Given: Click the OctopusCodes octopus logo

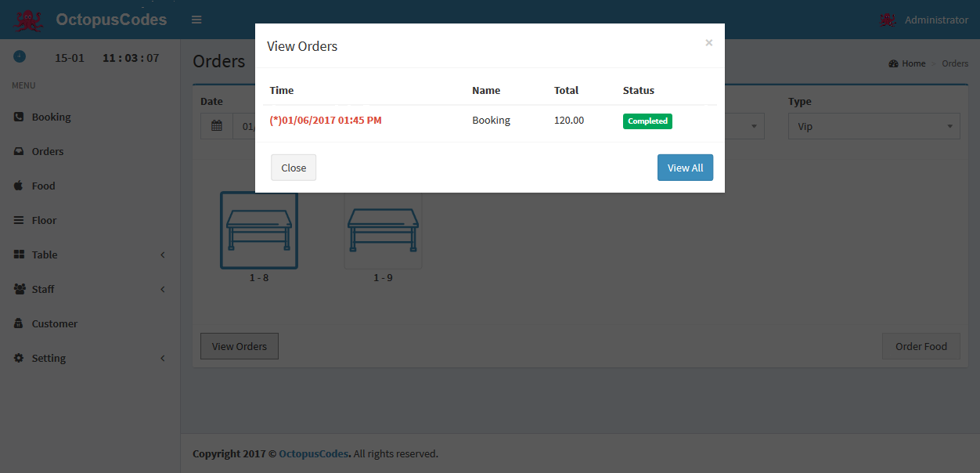Looking at the screenshot, I should coord(29,20).
